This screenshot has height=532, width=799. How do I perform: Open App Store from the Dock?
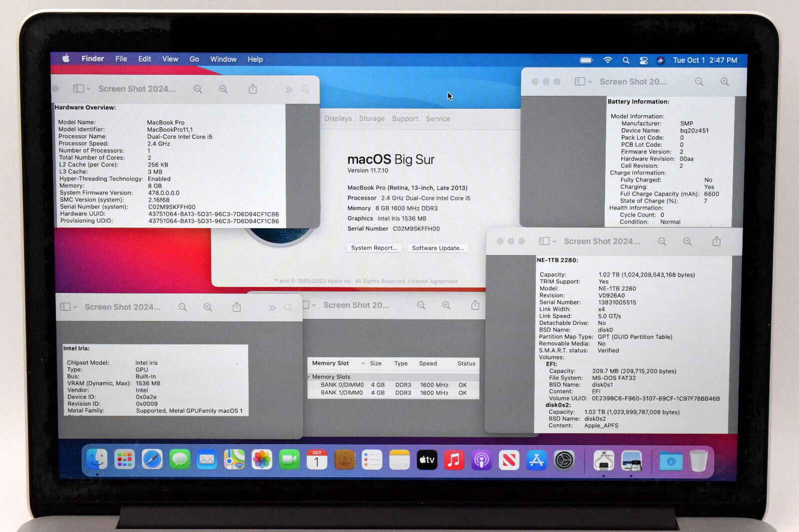tap(536, 460)
